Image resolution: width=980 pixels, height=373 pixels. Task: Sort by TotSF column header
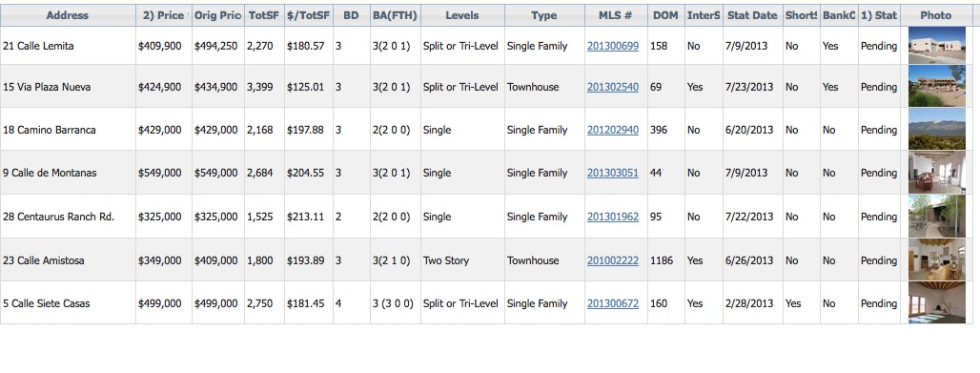pyautogui.click(x=264, y=15)
